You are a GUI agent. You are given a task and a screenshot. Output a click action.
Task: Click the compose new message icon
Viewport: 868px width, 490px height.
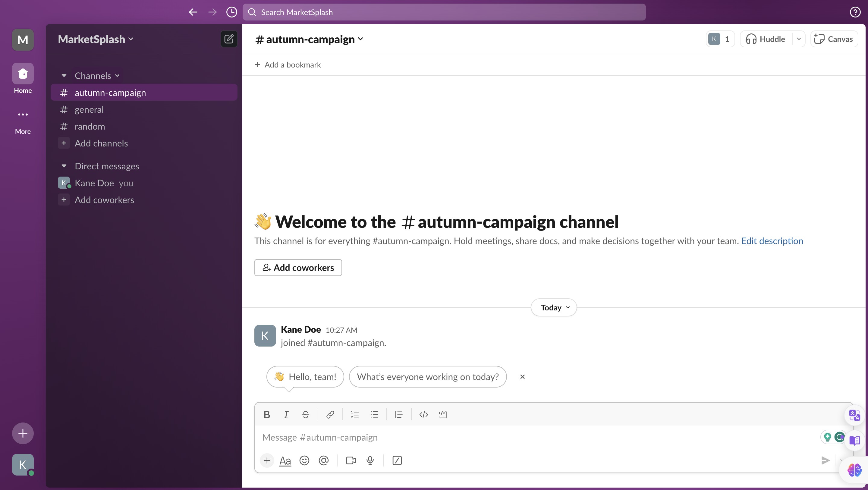(x=229, y=39)
